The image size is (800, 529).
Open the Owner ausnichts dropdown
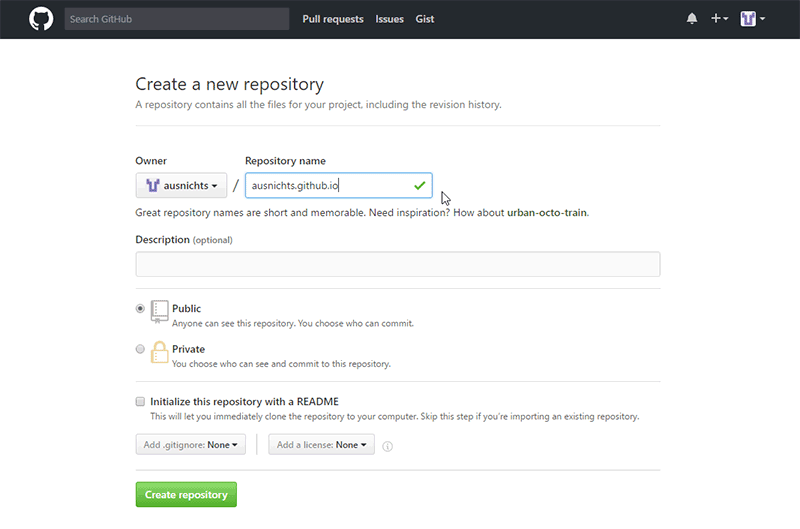point(181,185)
